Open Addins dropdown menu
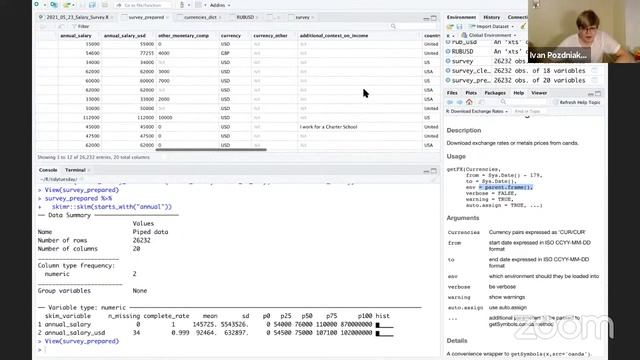The image size is (640, 360). click(x=220, y=5)
